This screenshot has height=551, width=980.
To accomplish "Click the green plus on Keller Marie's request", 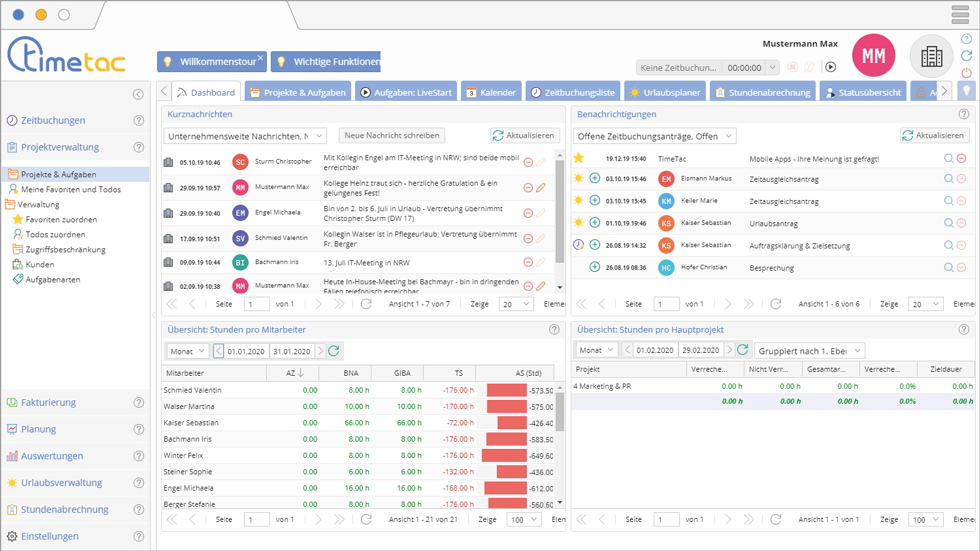I will pyautogui.click(x=594, y=200).
